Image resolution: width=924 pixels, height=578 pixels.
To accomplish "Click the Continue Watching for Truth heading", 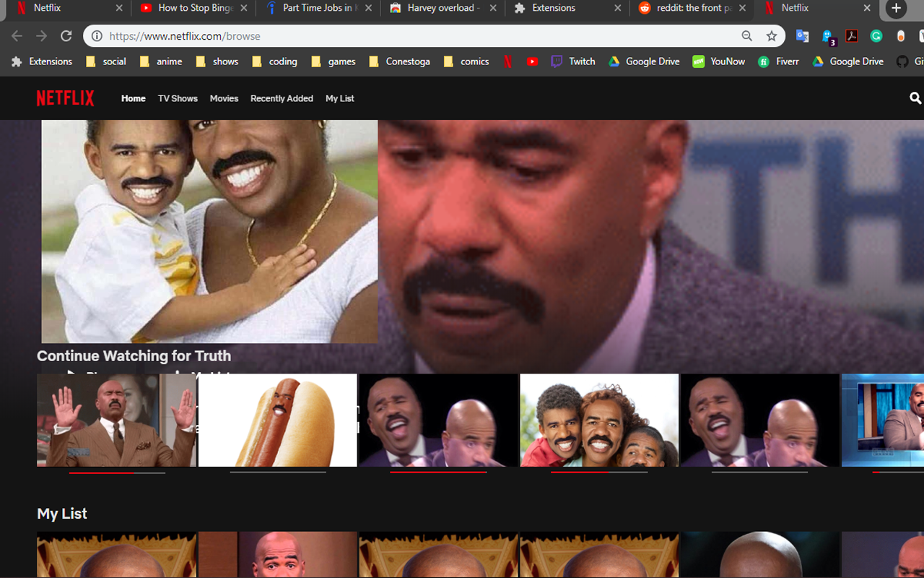I will tap(134, 356).
